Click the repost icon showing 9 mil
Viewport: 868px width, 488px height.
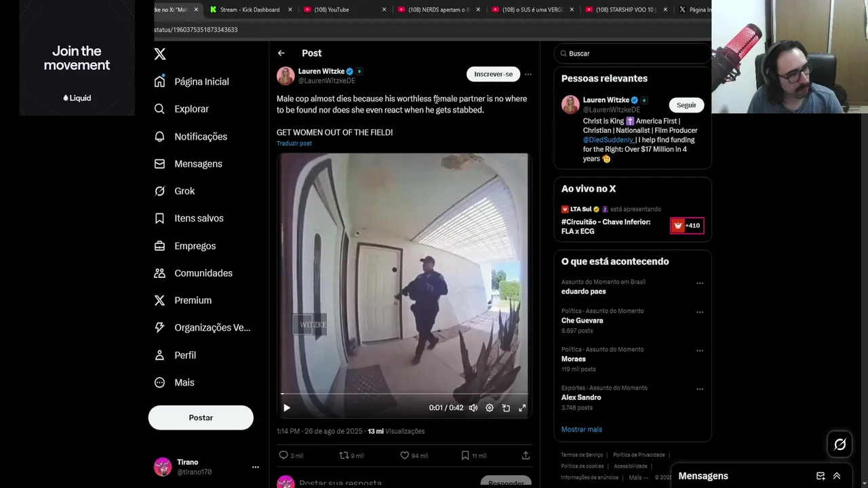[344, 455]
